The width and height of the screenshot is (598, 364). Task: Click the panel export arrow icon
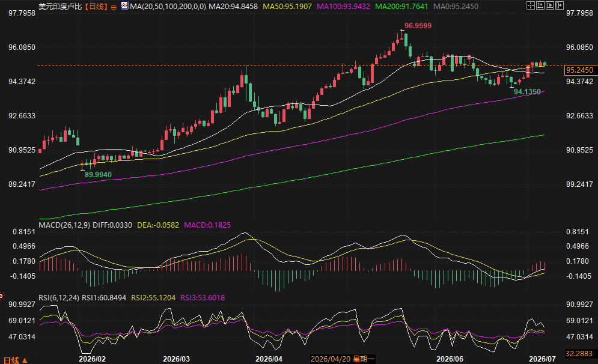click(560, 5)
